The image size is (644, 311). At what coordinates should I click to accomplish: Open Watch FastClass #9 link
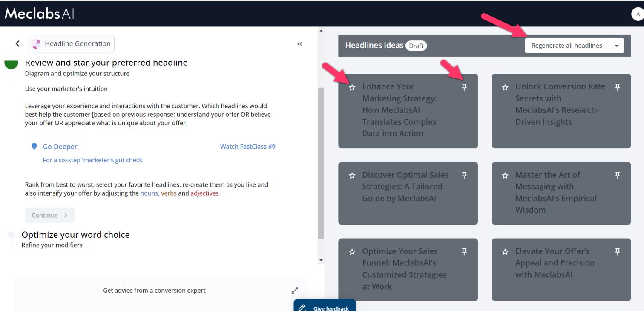pyautogui.click(x=248, y=147)
